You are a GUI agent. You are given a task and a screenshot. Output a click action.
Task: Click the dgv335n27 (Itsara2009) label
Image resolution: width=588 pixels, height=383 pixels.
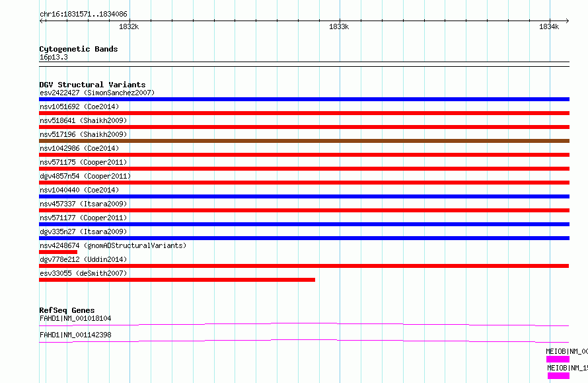(83, 232)
